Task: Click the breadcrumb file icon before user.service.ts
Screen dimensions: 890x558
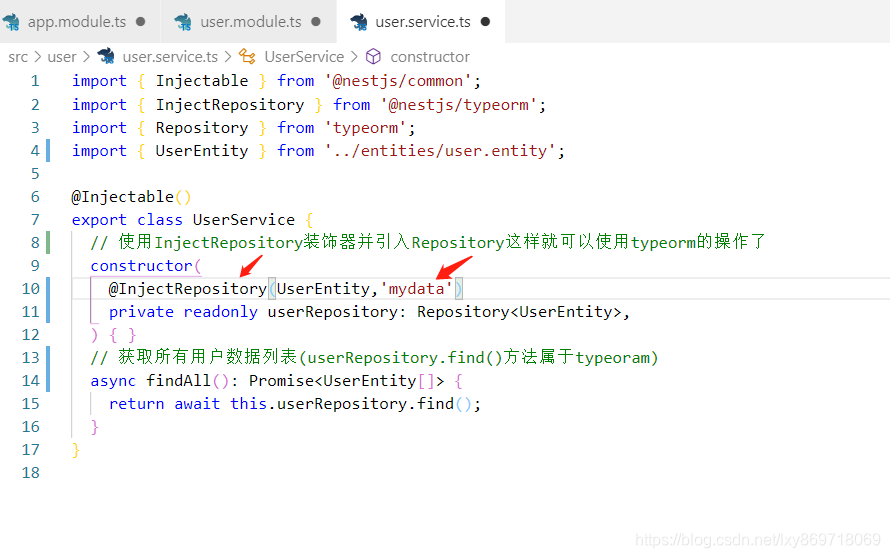Action: pos(106,56)
